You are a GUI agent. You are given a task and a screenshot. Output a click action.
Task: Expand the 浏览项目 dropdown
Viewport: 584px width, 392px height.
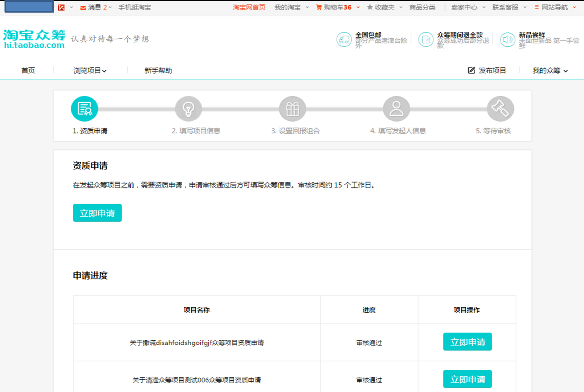(x=90, y=71)
